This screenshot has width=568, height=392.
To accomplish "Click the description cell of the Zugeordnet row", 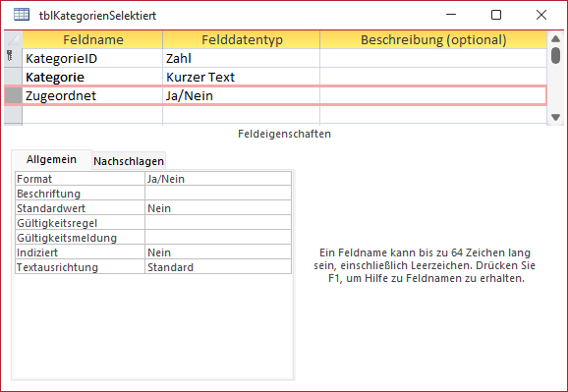I will (x=433, y=95).
